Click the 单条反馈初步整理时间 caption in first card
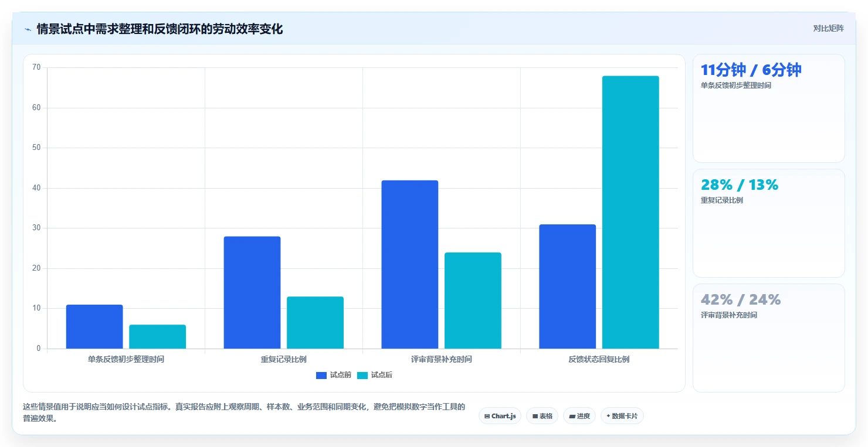868x447 pixels. 736,86
